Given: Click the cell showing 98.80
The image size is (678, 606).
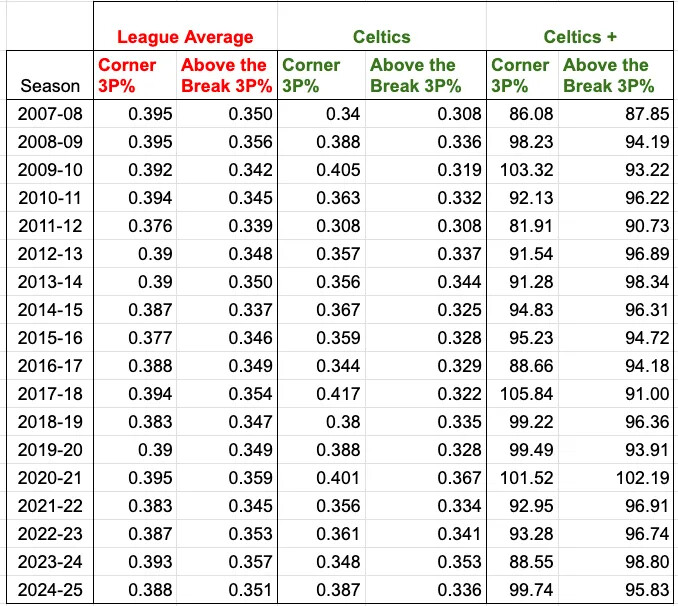Looking at the screenshot, I should pyautogui.click(x=616, y=561).
